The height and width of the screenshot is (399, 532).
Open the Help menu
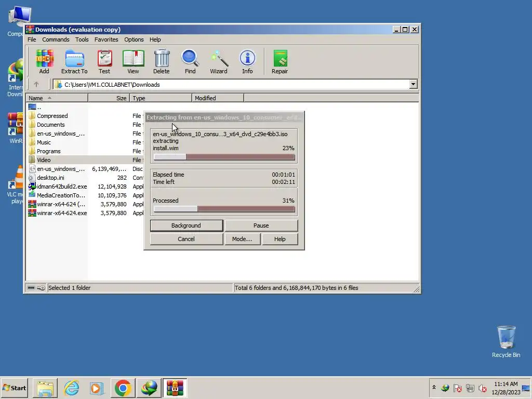click(x=155, y=39)
